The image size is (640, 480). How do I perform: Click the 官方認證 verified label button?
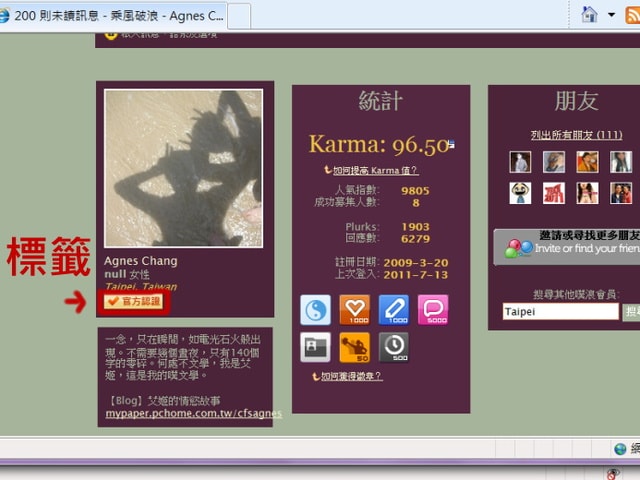[x=137, y=300]
